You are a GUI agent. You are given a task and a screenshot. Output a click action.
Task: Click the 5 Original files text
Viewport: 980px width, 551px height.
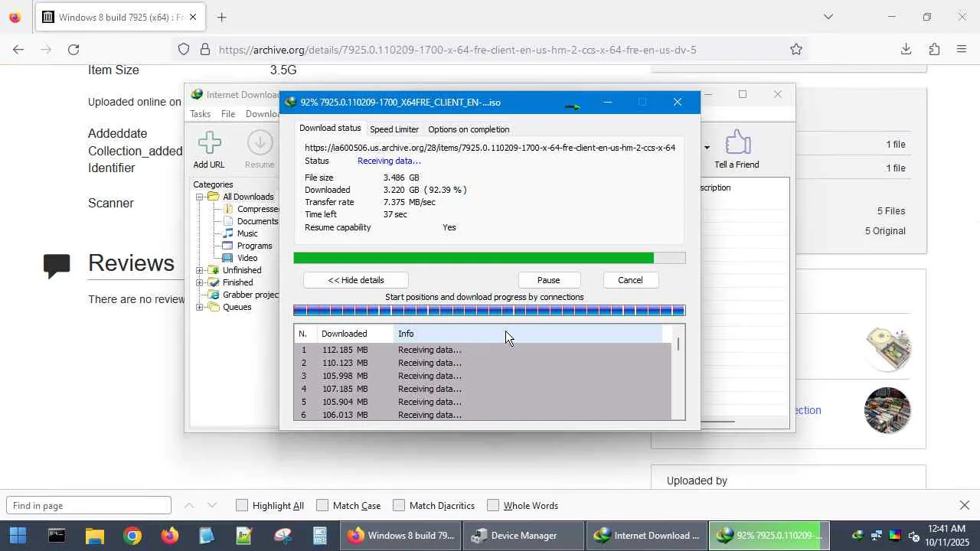click(885, 231)
